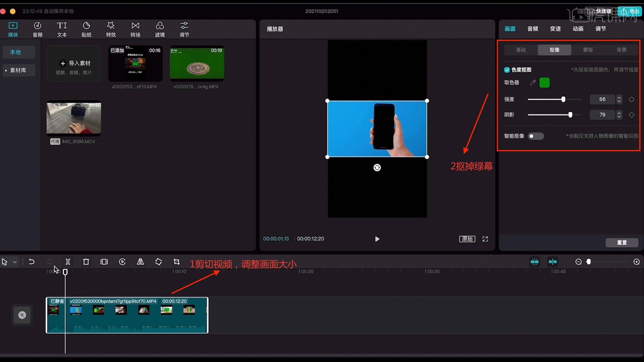Viewport: 644px width, 362px height.
Task: Switch to the 画面 picture tab
Action: click(x=510, y=29)
